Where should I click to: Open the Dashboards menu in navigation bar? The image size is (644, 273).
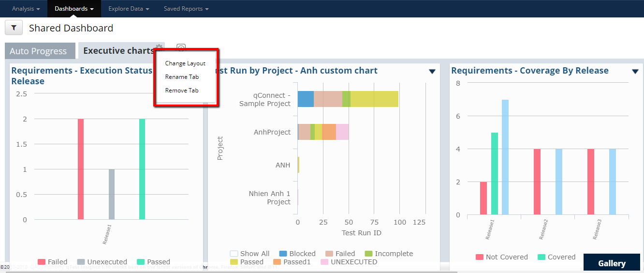tap(74, 9)
